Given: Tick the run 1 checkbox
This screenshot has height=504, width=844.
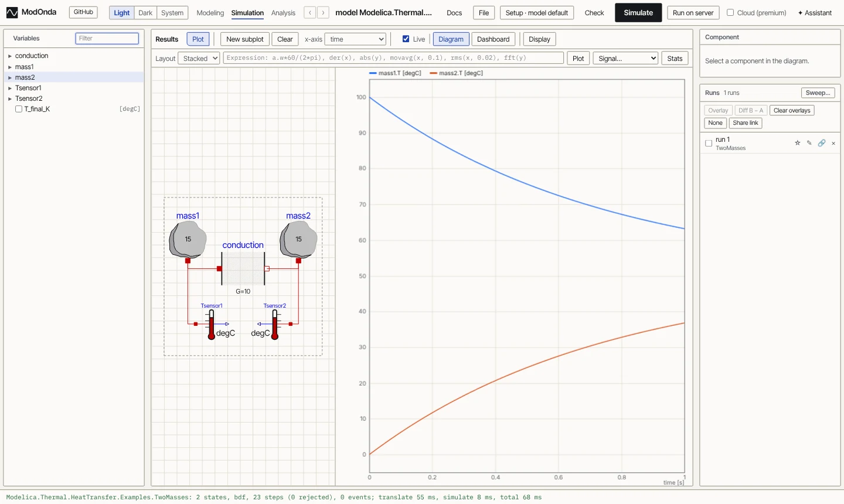Looking at the screenshot, I should (x=709, y=143).
